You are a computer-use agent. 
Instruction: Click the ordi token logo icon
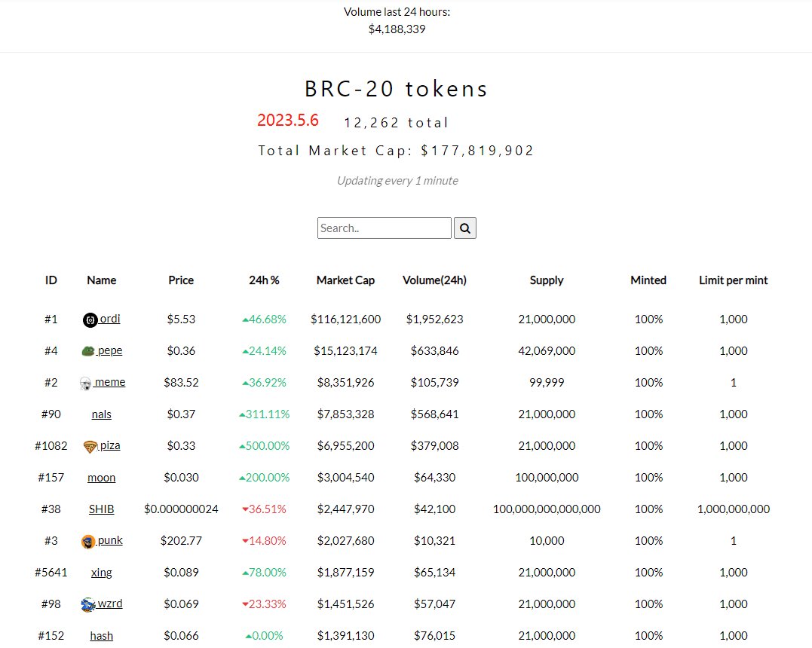click(90, 320)
